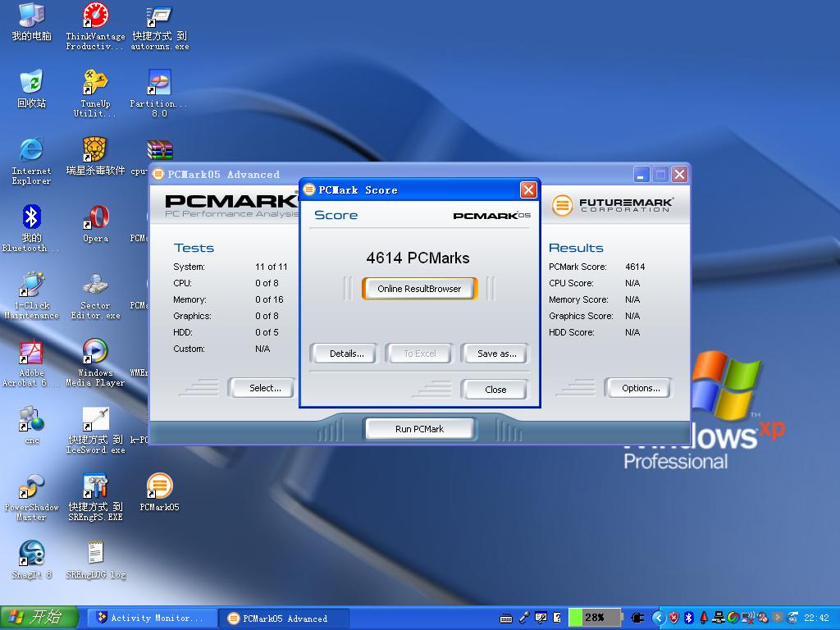Open the PCMark Options button

tap(640, 388)
